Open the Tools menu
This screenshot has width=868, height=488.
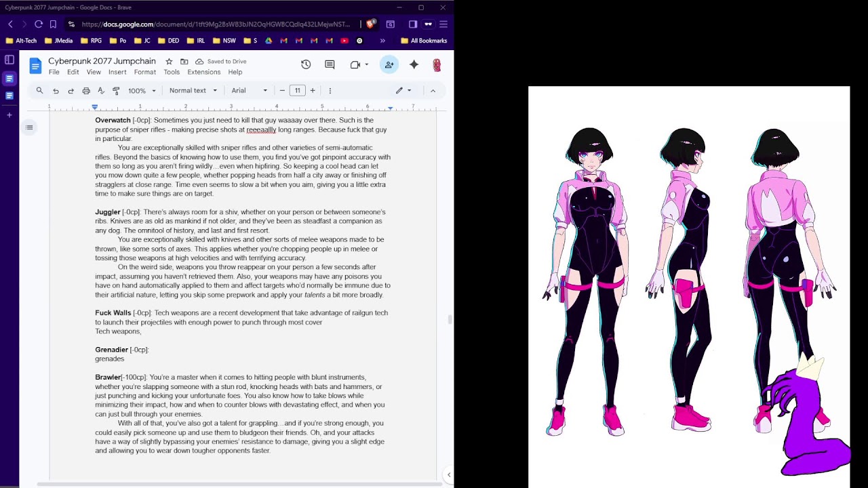pos(172,72)
